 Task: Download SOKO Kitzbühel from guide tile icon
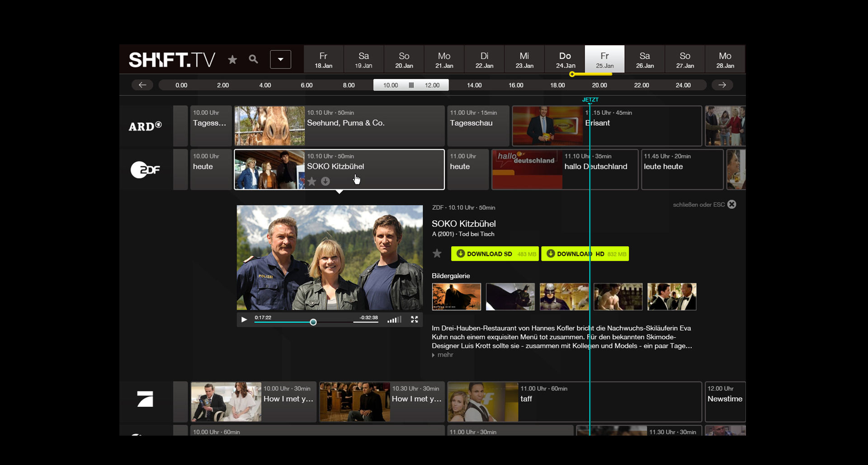(x=325, y=181)
